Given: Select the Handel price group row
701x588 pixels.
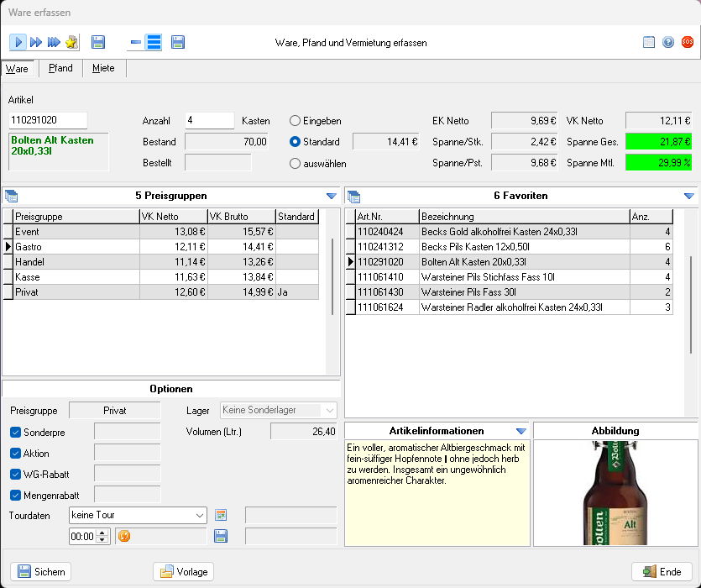Looking at the screenshot, I should (161, 262).
